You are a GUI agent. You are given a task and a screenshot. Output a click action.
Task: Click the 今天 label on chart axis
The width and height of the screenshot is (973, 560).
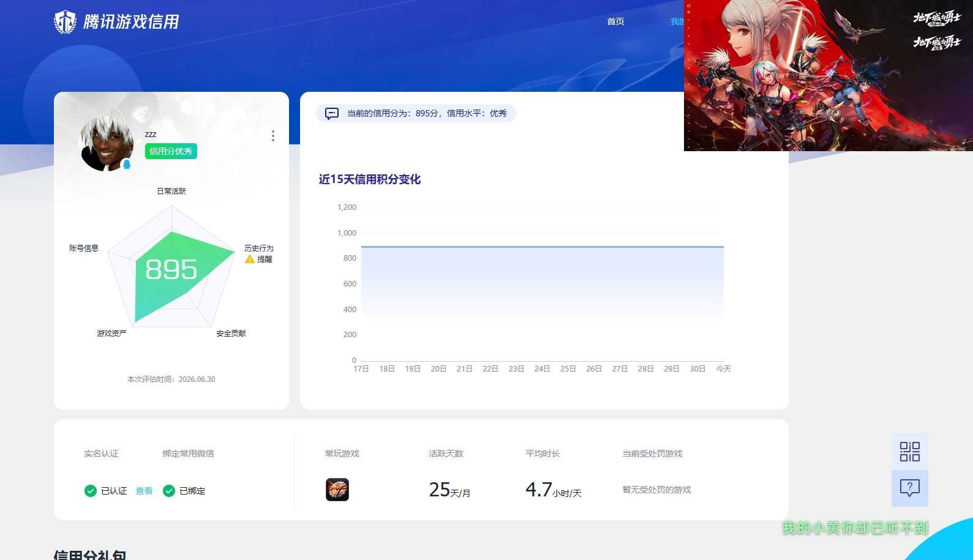pyautogui.click(x=724, y=368)
